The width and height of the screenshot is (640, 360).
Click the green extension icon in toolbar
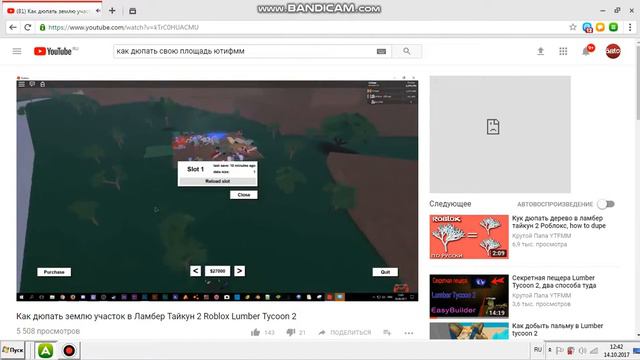pos(613,27)
